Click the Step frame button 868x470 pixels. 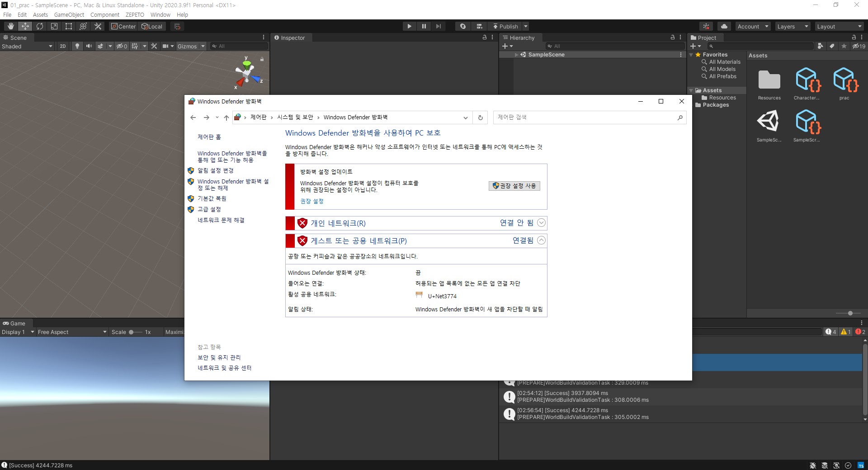[x=438, y=26]
